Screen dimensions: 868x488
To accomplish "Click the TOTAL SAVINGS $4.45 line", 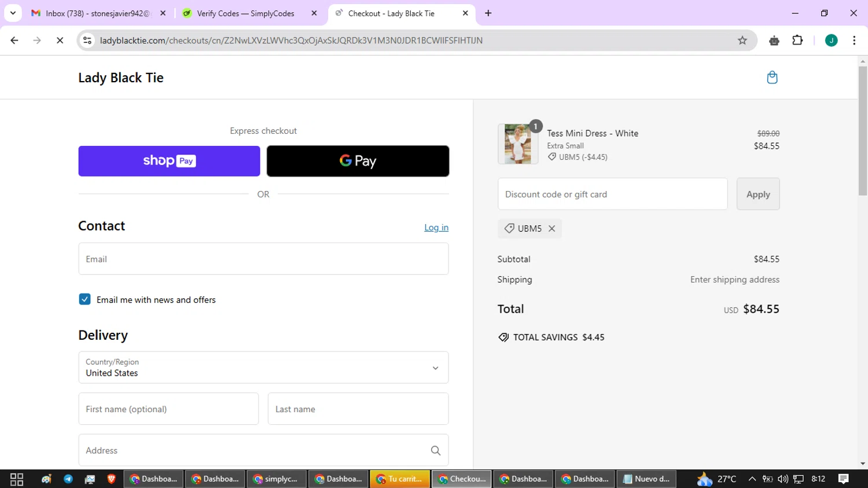I will [x=551, y=337].
